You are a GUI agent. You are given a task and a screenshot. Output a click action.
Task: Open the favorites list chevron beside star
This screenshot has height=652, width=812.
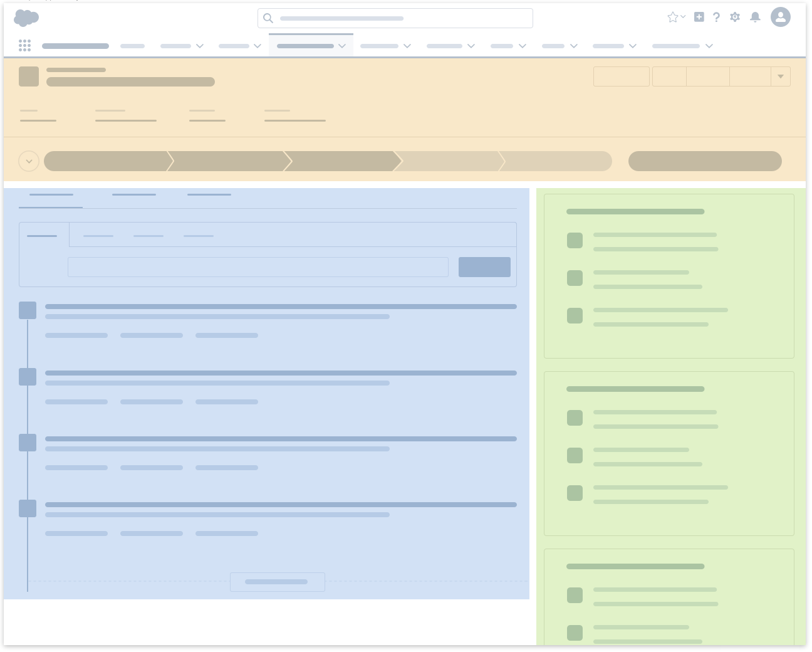683,17
